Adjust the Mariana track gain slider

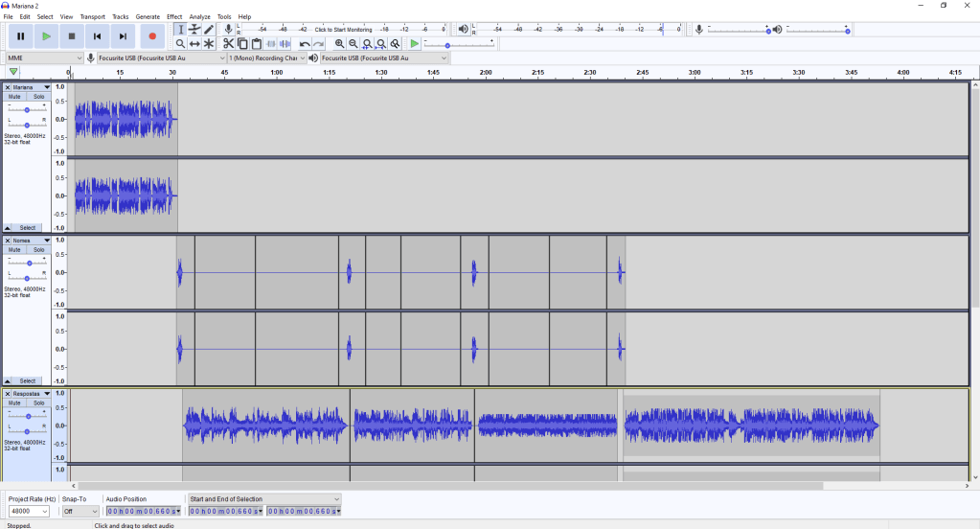[x=27, y=110]
